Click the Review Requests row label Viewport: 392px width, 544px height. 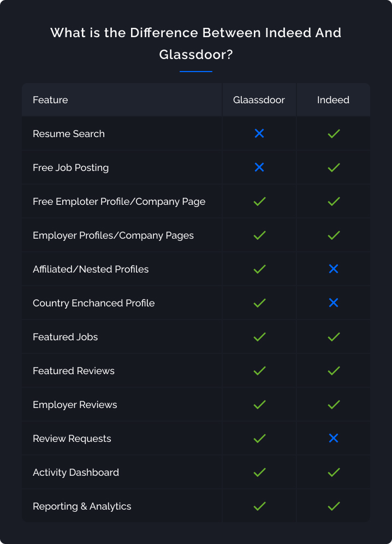tap(72, 439)
